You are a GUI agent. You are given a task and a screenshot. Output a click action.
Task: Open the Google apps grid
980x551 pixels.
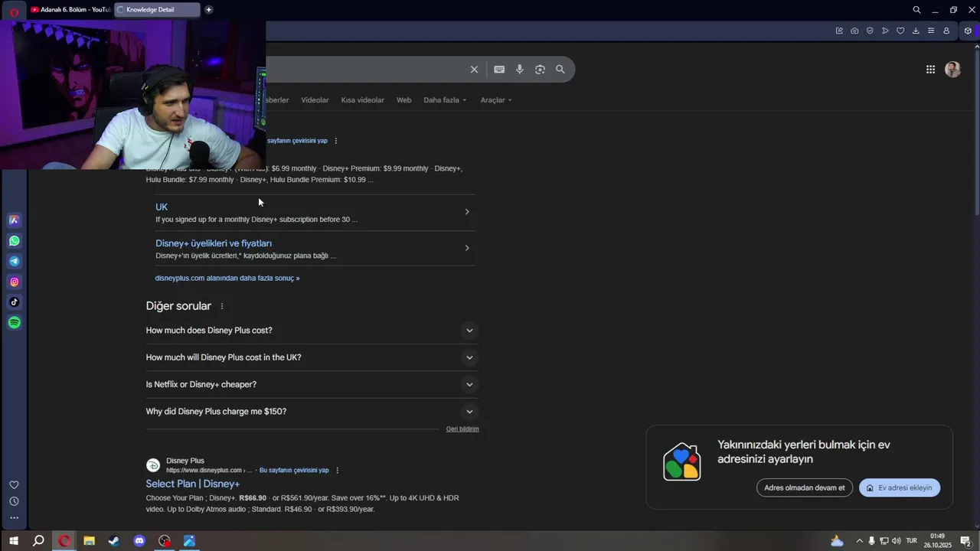(x=930, y=70)
